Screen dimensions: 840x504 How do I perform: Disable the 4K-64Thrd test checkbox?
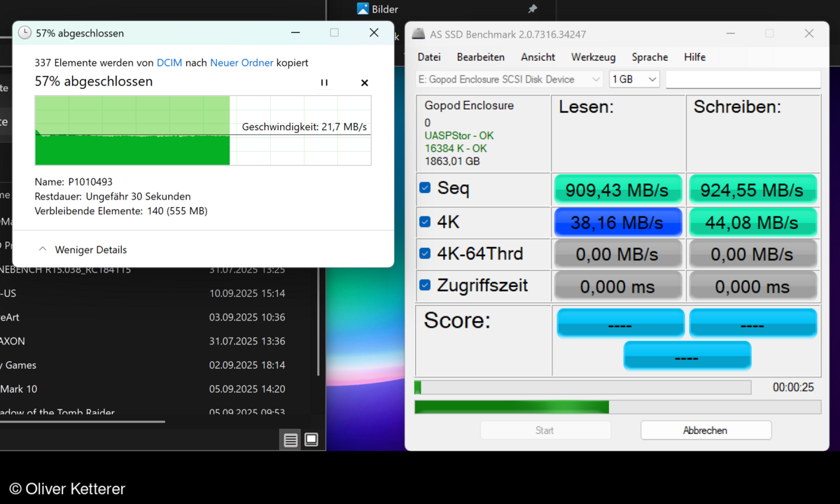tap(425, 253)
